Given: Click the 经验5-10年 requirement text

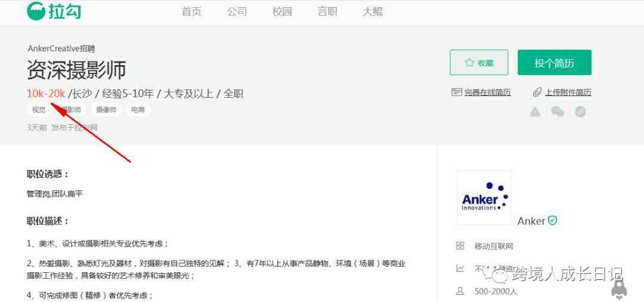Looking at the screenshot, I should (128, 94).
